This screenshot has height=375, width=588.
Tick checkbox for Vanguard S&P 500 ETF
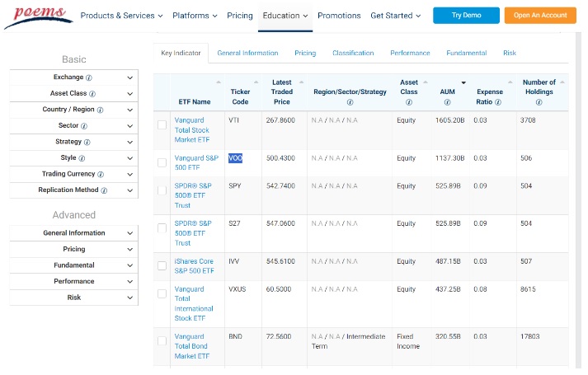click(x=162, y=162)
